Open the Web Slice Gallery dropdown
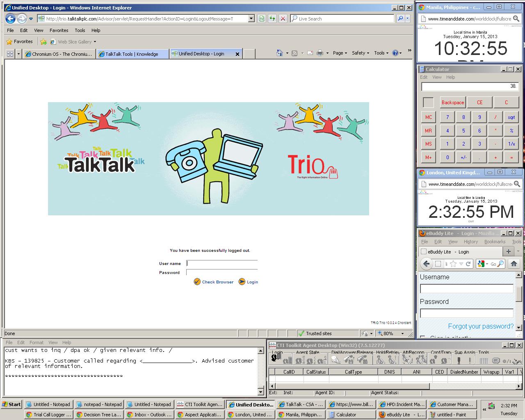Image resolution: width=525 pixels, height=420 pixels. tap(95, 41)
